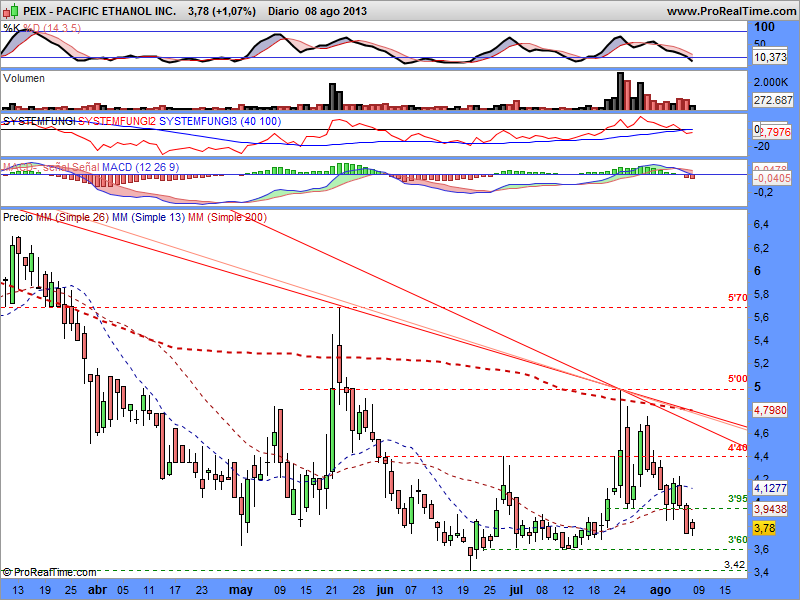The image size is (800, 600).
Task: Select the -0,2 value on MACD scale
Action: 763,192
